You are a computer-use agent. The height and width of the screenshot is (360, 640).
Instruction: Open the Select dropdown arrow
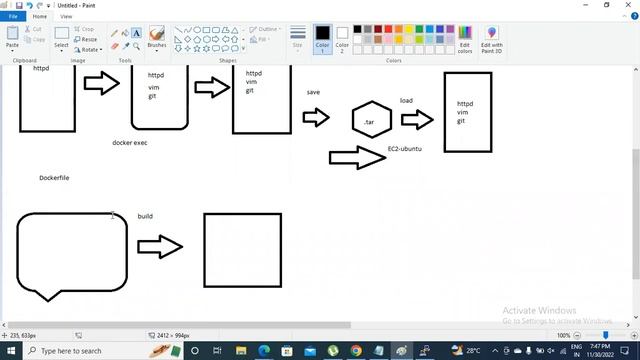[x=61, y=51]
